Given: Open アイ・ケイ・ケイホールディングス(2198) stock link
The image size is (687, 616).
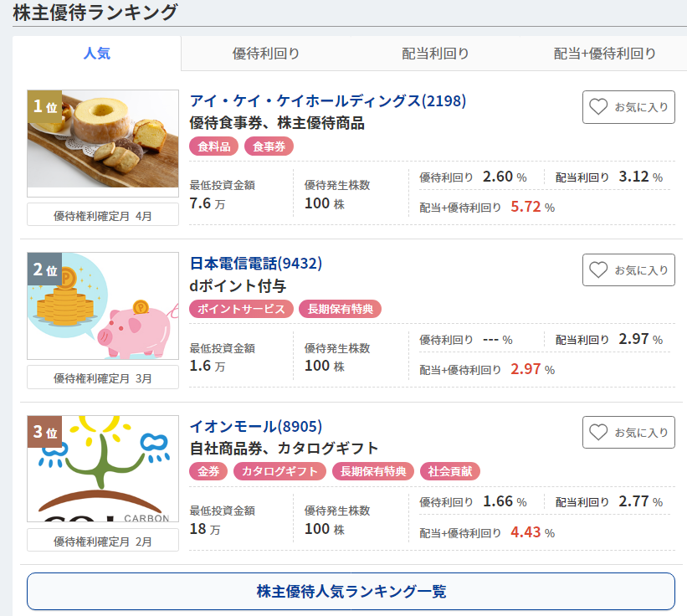Looking at the screenshot, I should click(x=328, y=100).
